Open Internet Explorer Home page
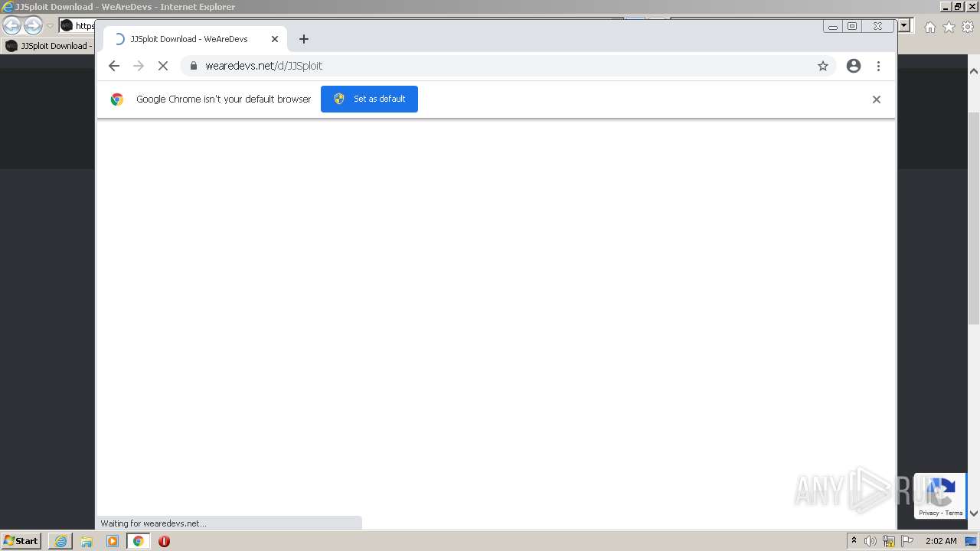Screen dimensions: 980x551 pyautogui.click(x=929, y=27)
